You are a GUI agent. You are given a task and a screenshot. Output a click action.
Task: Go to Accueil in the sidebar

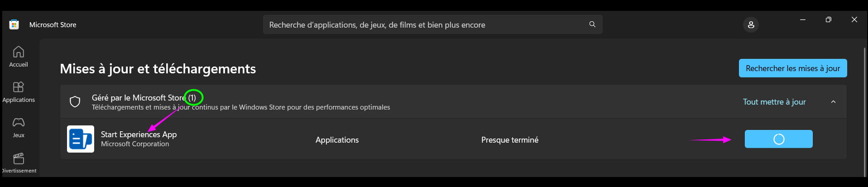tap(19, 57)
